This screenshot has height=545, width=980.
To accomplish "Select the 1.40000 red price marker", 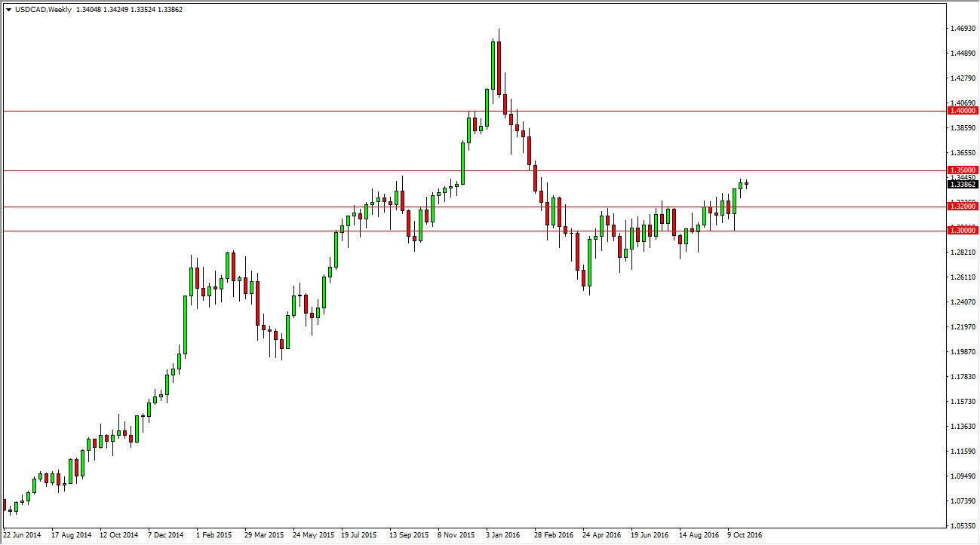I will (963, 110).
